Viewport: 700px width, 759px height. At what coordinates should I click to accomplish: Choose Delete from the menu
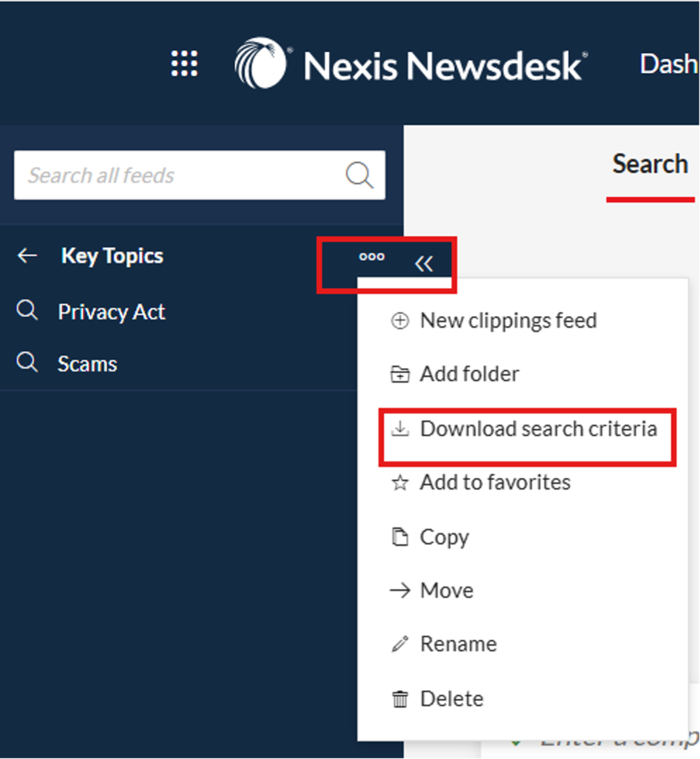pyautogui.click(x=451, y=699)
